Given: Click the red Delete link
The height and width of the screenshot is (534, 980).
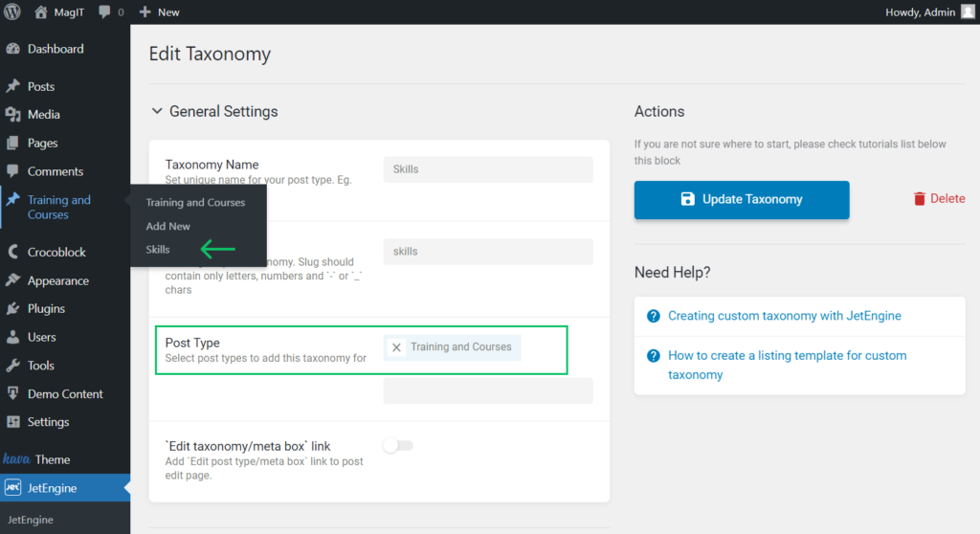Looking at the screenshot, I should [x=947, y=199].
